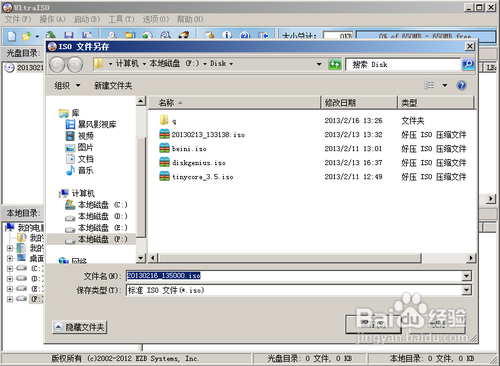Select the beini.iso file icon
The height and width of the screenshot is (366, 500).
click(x=164, y=148)
